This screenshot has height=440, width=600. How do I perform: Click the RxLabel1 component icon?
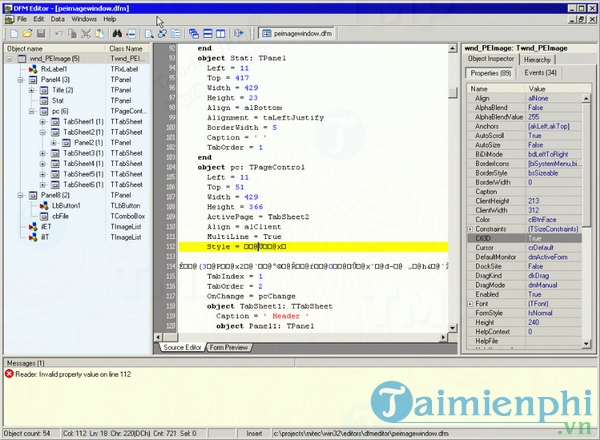pos(33,69)
